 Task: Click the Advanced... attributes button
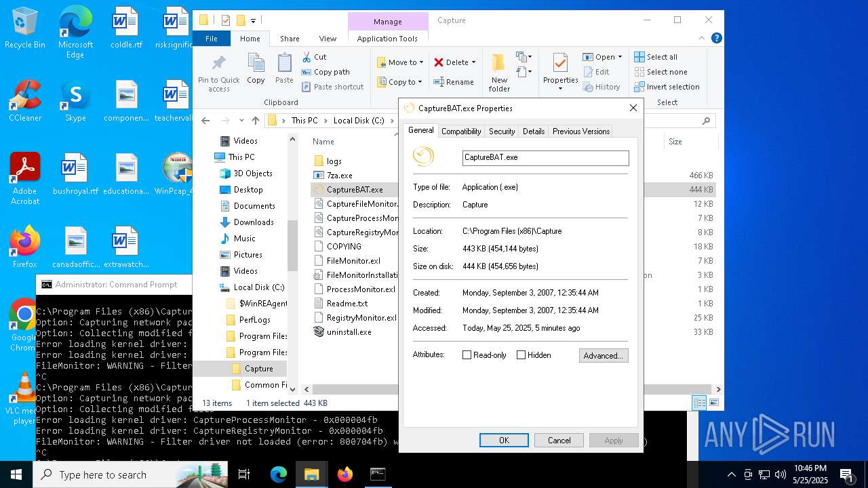pos(604,355)
